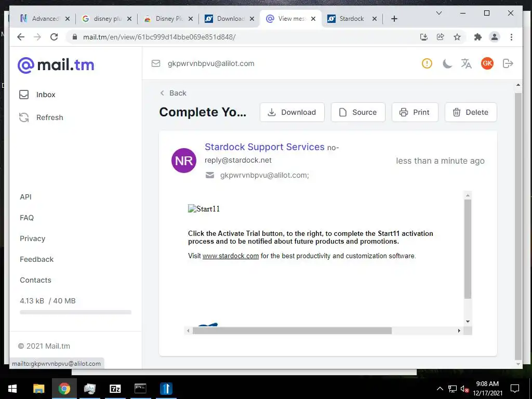
Task: Click the page's main vertical scrollbar
Action: pyautogui.click(x=518, y=225)
